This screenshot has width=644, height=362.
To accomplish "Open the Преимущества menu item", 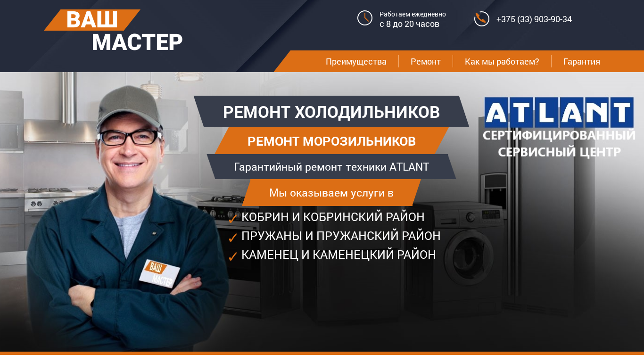I will [x=356, y=62].
